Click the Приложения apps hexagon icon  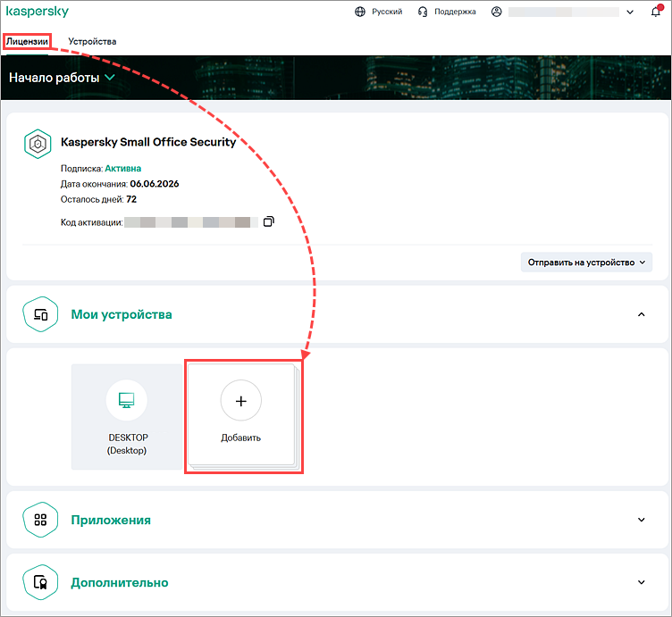click(40, 520)
